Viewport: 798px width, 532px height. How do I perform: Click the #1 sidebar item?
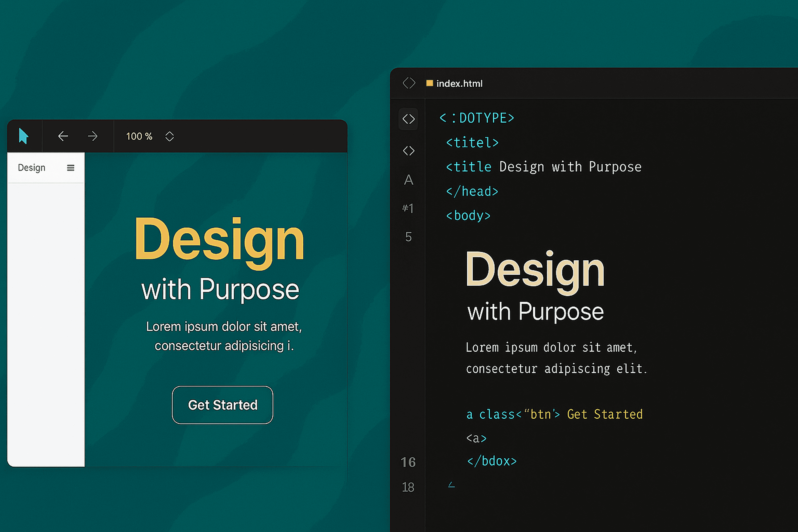click(x=408, y=208)
